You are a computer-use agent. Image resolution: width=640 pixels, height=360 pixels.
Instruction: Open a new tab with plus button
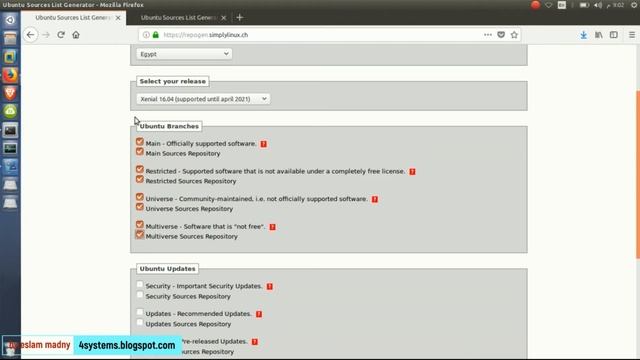[240, 18]
